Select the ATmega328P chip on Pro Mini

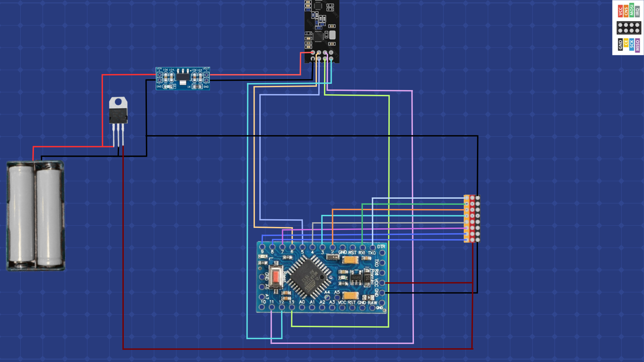click(309, 277)
